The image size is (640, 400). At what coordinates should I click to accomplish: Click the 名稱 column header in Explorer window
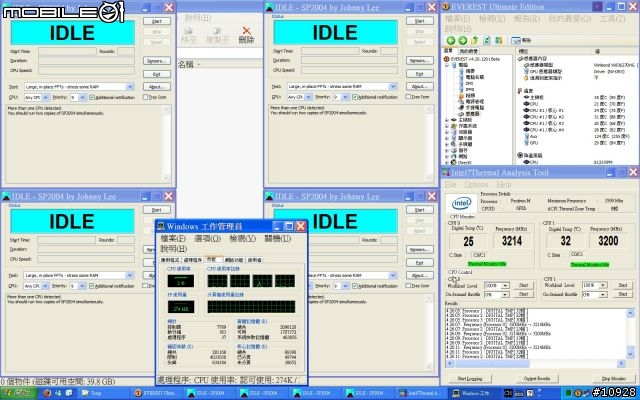coord(220,64)
